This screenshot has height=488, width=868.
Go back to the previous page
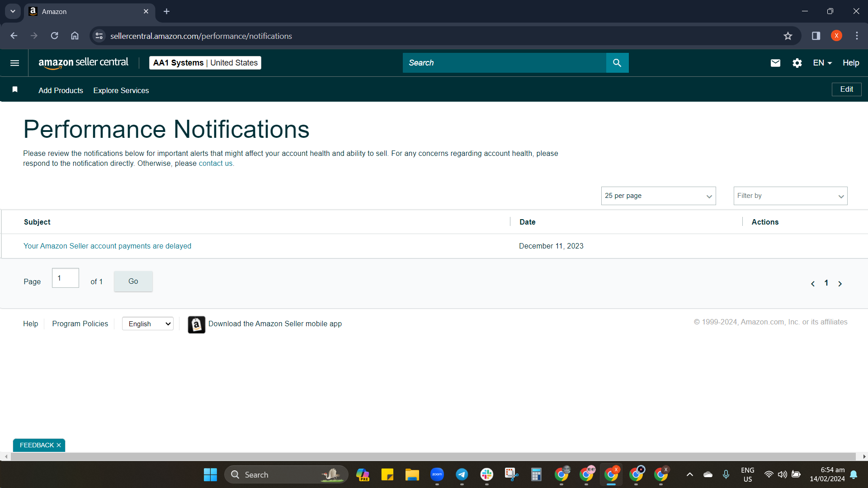tap(14, 36)
